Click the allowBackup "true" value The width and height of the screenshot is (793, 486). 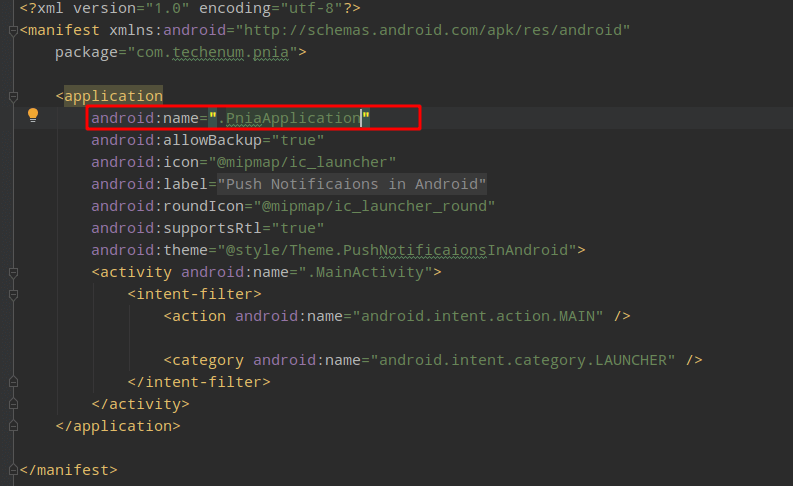298,140
